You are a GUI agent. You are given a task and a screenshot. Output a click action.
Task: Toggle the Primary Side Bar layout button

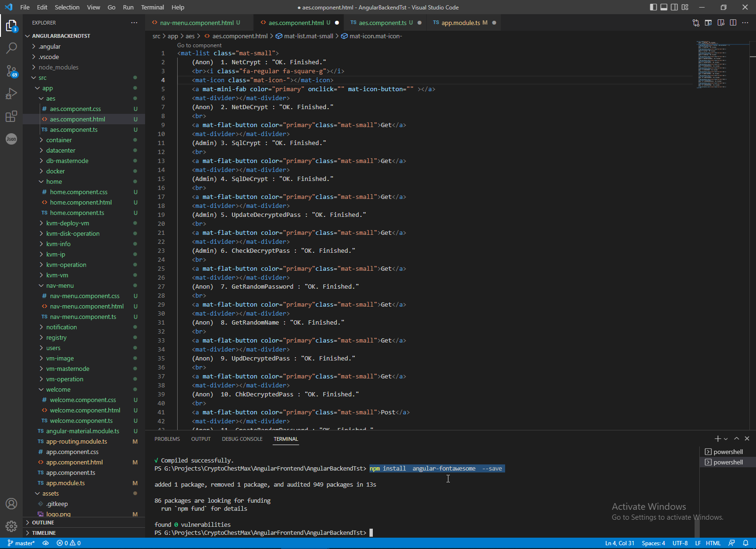pyautogui.click(x=653, y=7)
